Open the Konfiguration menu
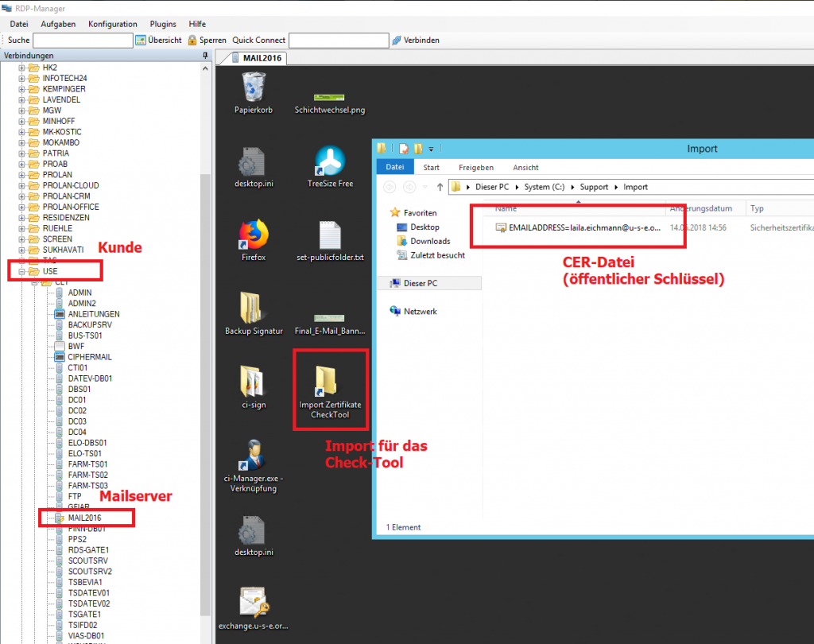 pos(112,24)
